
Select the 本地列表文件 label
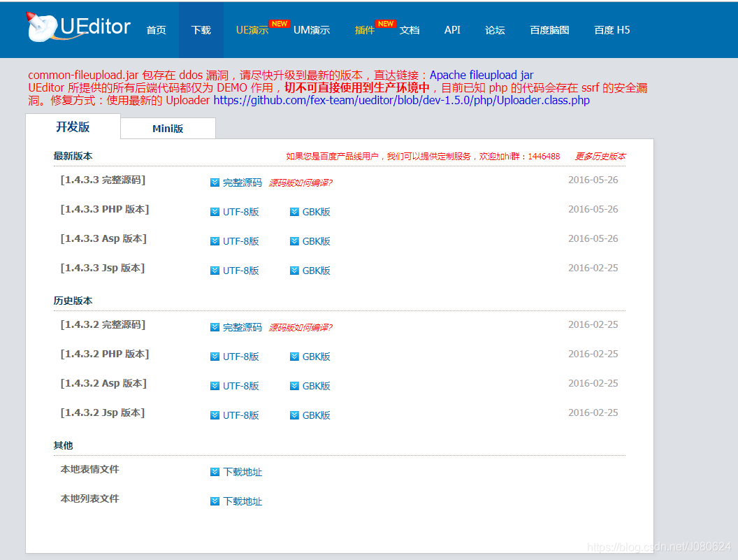[x=90, y=498]
